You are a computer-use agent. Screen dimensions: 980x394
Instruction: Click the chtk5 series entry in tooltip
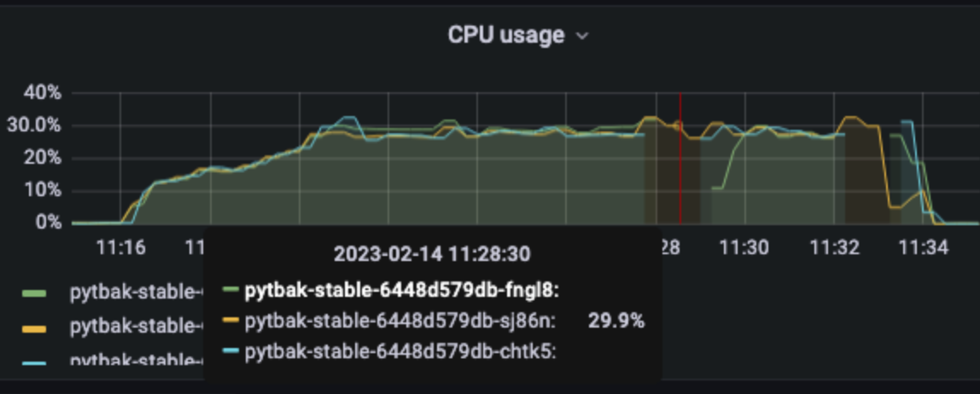click(389, 351)
